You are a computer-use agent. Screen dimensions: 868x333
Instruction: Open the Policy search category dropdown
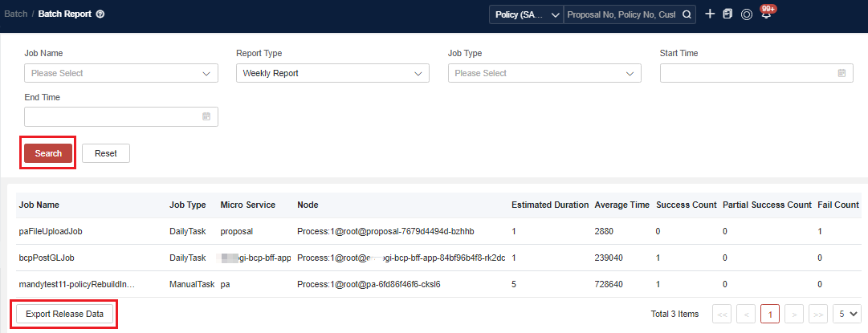click(526, 14)
